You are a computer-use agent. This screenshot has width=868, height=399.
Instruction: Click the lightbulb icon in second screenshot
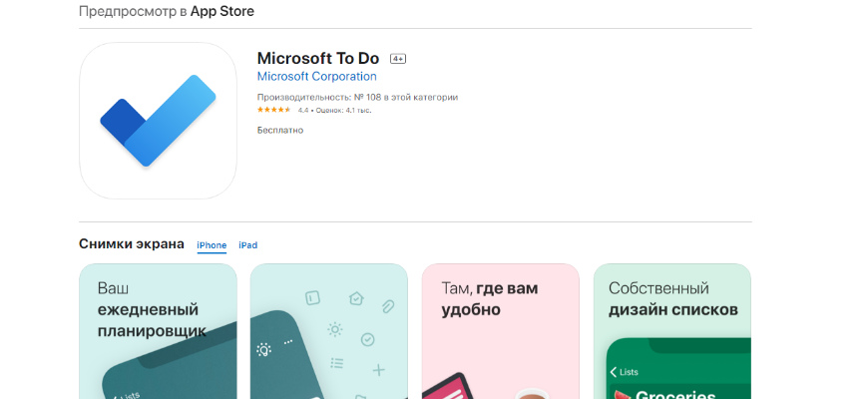(x=264, y=349)
